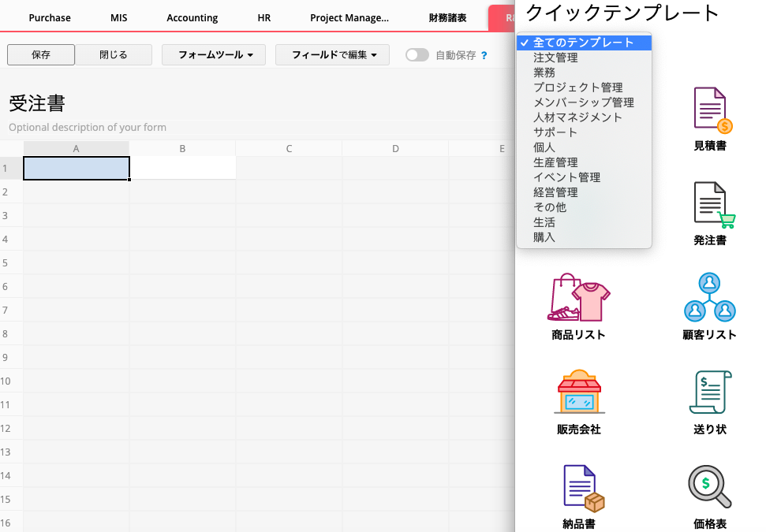Pick プロジェクト管理 from the category list
The width and height of the screenshot is (766, 532).
coord(577,87)
